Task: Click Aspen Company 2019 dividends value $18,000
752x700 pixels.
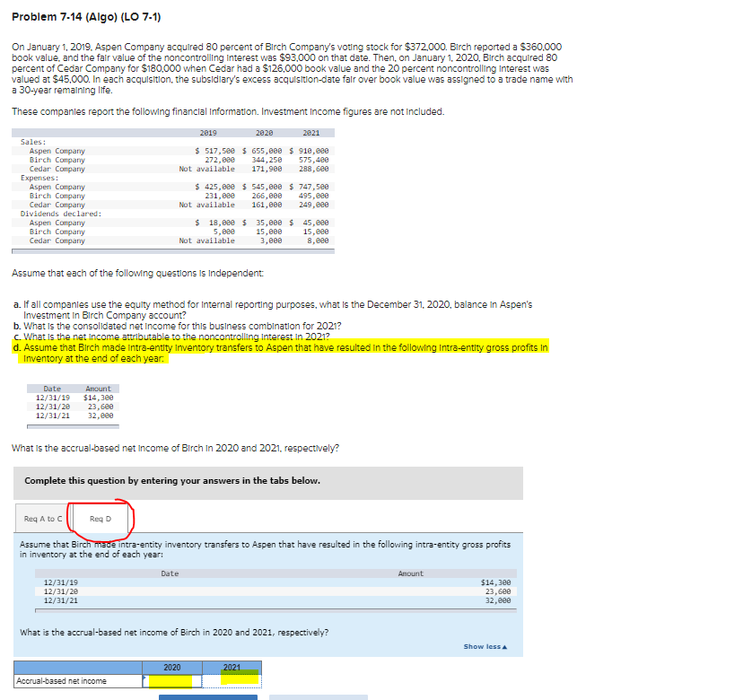Action: 214,223
